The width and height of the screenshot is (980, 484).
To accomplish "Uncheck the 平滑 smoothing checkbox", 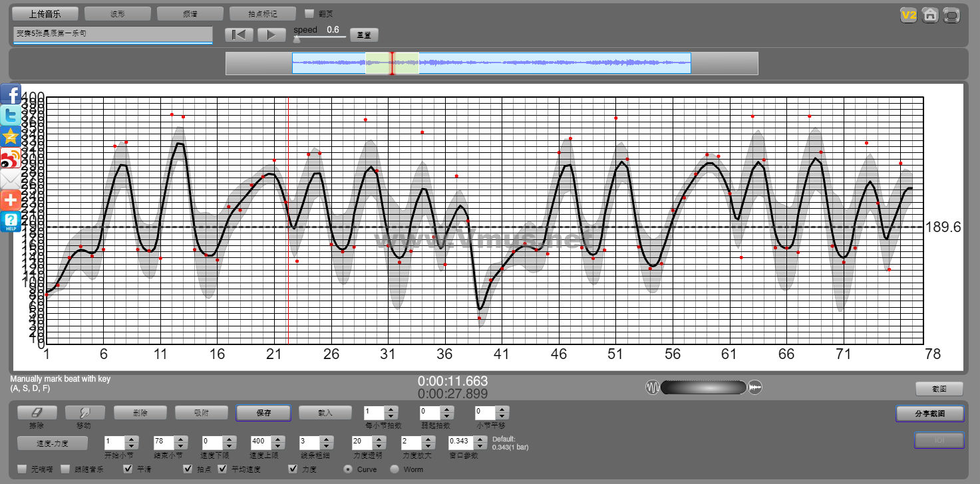I will click(129, 469).
